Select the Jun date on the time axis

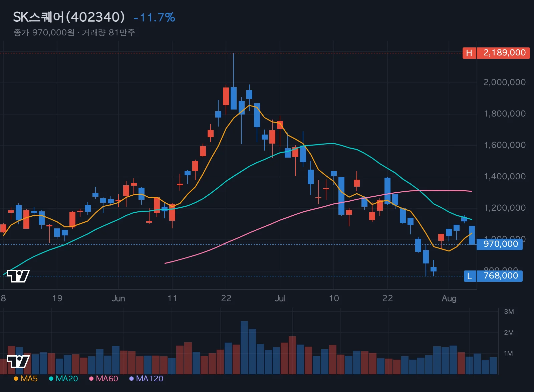pos(118,298)
